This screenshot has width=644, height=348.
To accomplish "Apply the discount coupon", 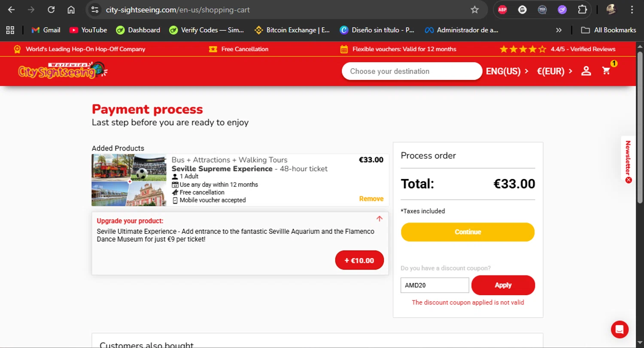I will tap(503, 285).
